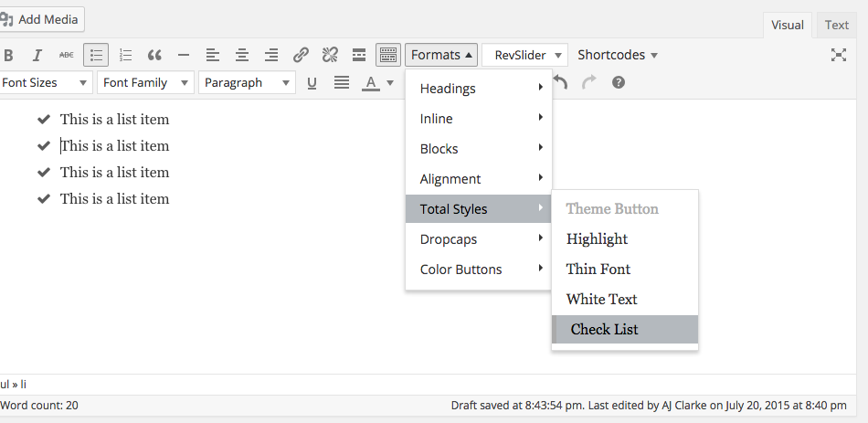This screenshot has width=868, height=423.
Task: Open text color picker arrow
Action: [390, 83]
